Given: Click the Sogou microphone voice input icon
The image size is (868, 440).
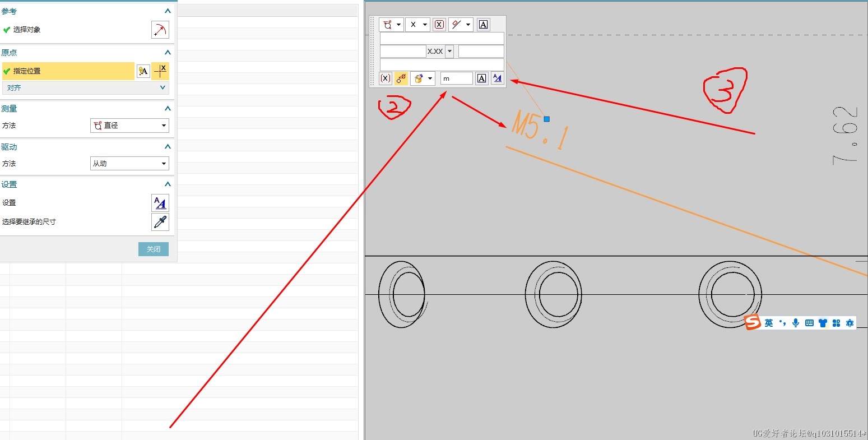Looking at the screenshot, I should [796, 323].
